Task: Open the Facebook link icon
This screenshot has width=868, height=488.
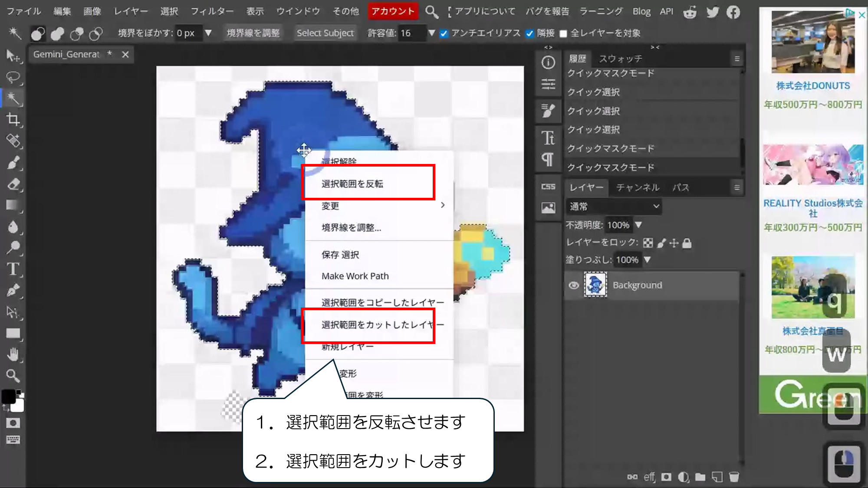Action: pyautogui.click(x=733, y=12)
